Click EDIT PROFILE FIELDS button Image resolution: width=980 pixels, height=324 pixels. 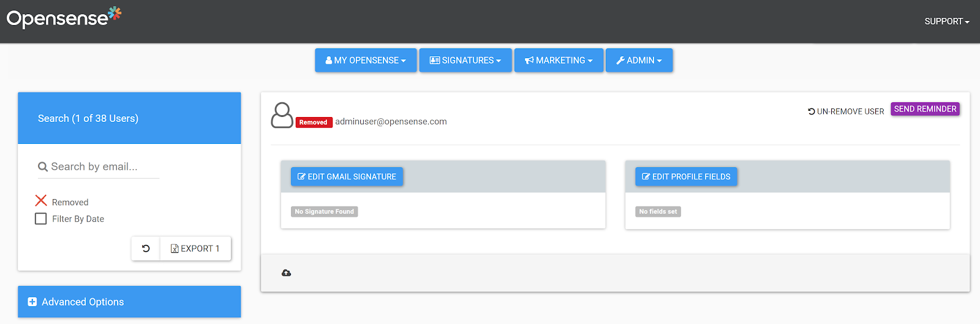[x=686, y=176]
